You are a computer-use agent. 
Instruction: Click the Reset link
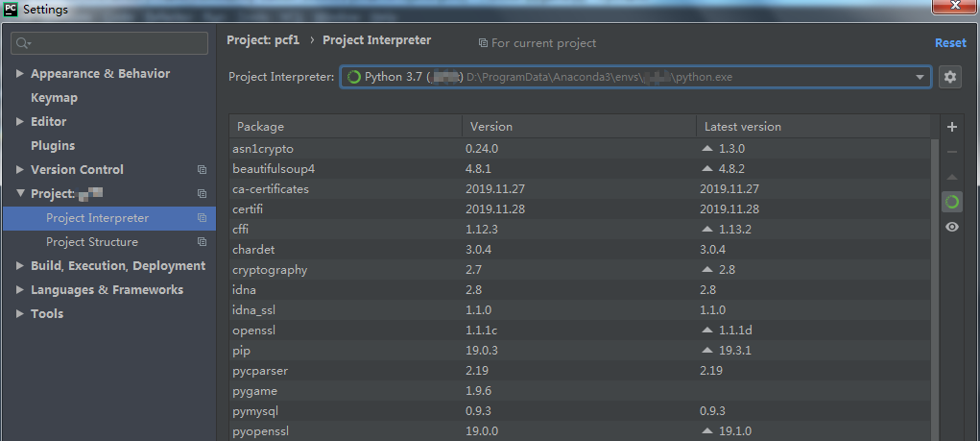tap(950, 42)
